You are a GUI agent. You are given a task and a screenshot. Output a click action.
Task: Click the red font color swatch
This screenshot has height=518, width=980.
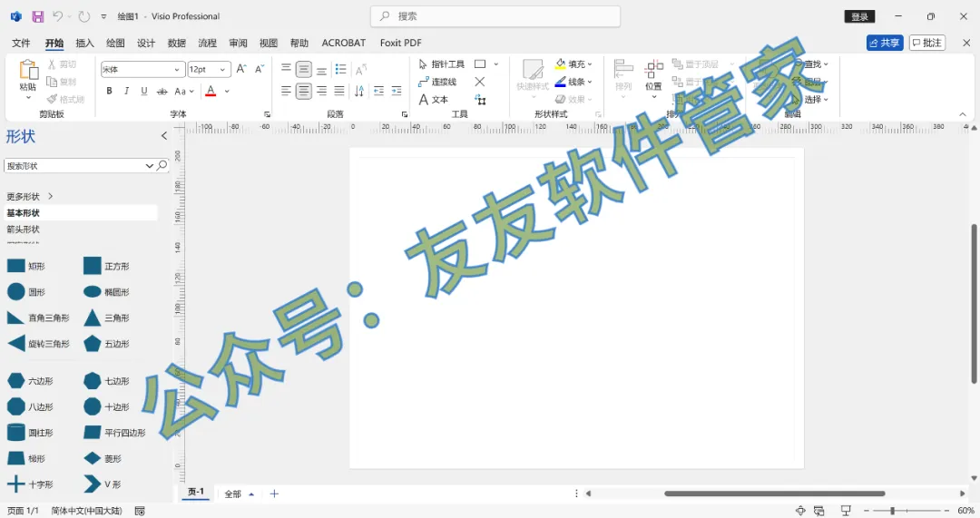(211, 92)
